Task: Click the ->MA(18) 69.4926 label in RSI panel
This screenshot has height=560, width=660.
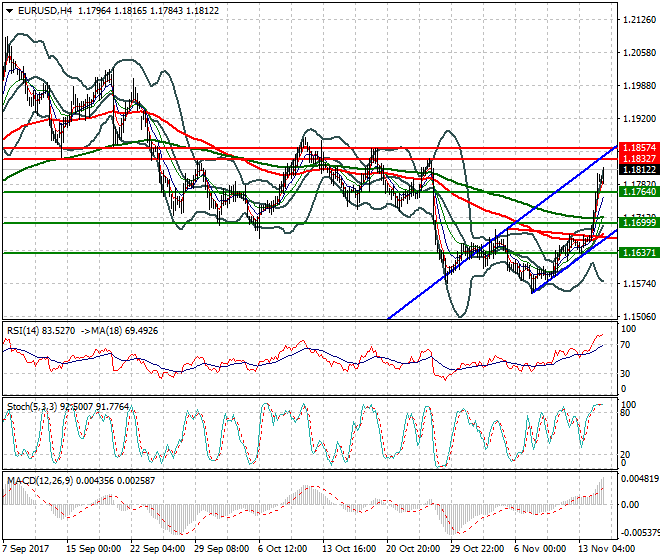Action: click(118, 331)
